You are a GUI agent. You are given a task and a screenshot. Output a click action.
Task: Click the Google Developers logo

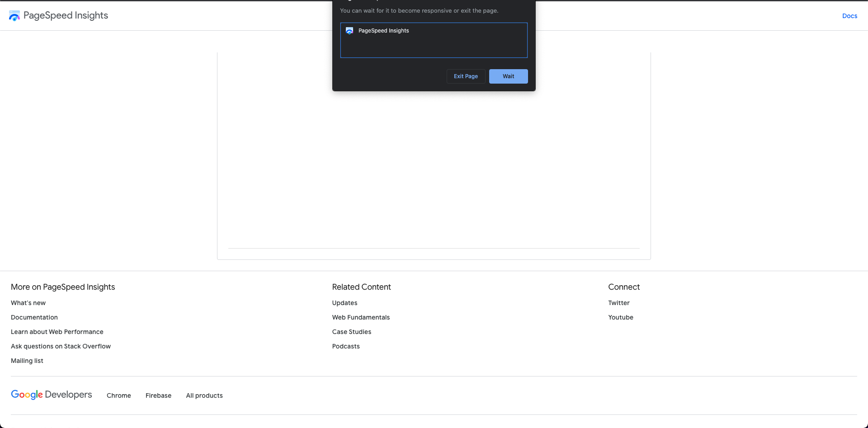point(51,395)
